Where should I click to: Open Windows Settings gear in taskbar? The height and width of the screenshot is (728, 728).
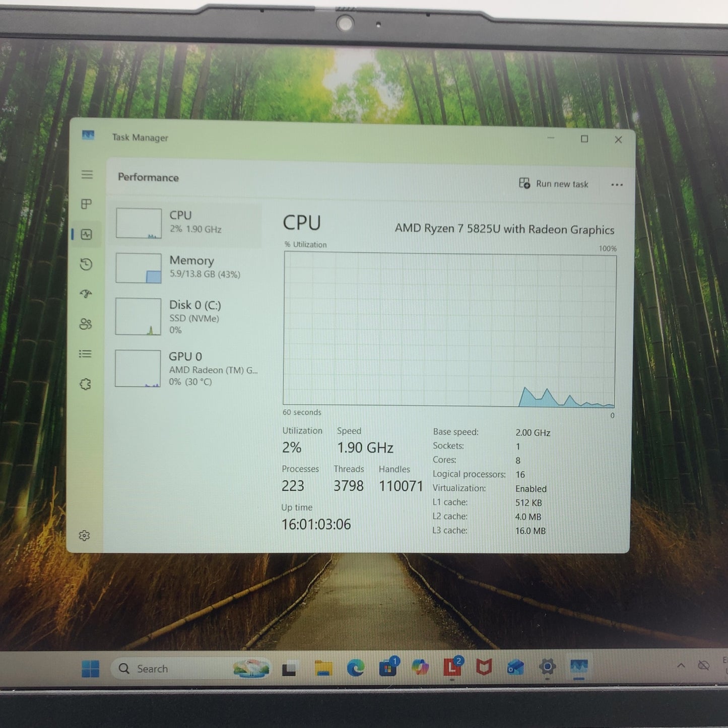pyautogui.click(x=547, y=667)
